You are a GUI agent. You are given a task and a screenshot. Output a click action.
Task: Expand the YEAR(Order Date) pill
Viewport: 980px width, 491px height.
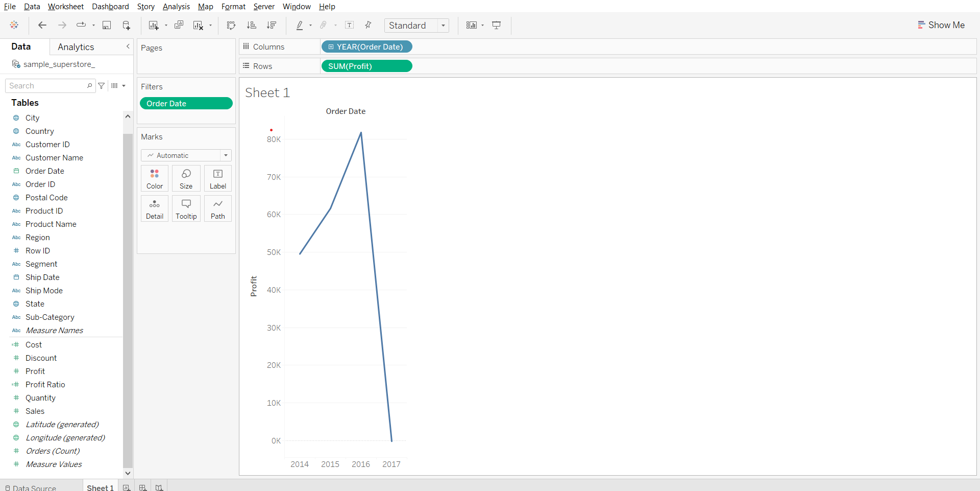pyautogui.click(x=331, y=47)
